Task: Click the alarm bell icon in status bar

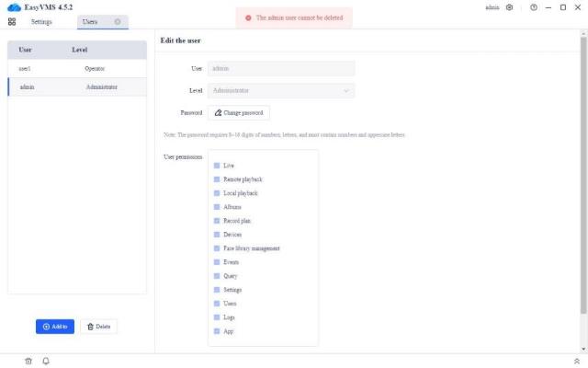Action: click(x=46, y=361)
